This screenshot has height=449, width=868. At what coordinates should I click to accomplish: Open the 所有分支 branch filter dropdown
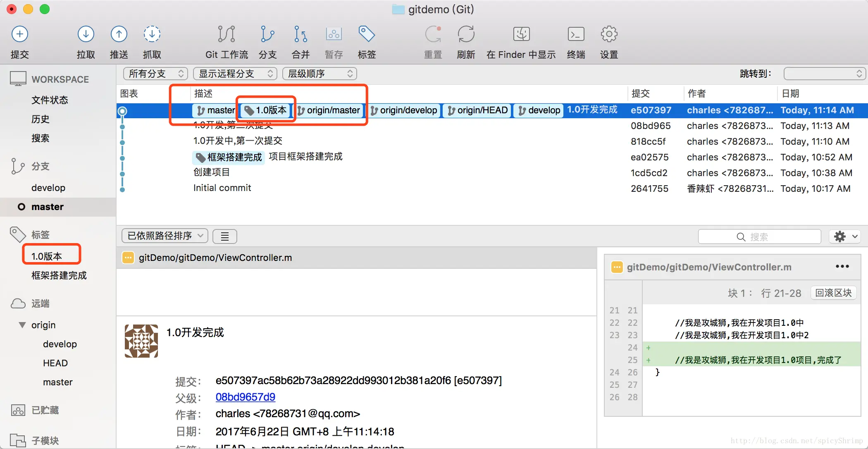pyautogui.click(x=155, y=74)
